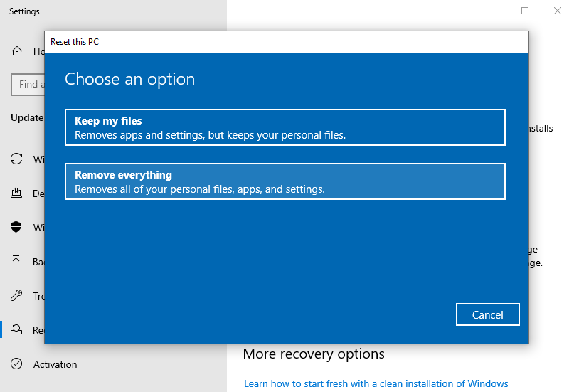Click the Delivery Optimization icon in sidebar
This screenshot has width=574, height=392.
[16, 193]
